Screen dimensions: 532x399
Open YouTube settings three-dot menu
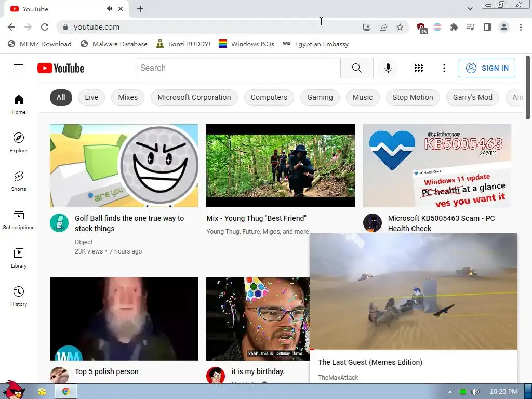[x=444, y=68]
